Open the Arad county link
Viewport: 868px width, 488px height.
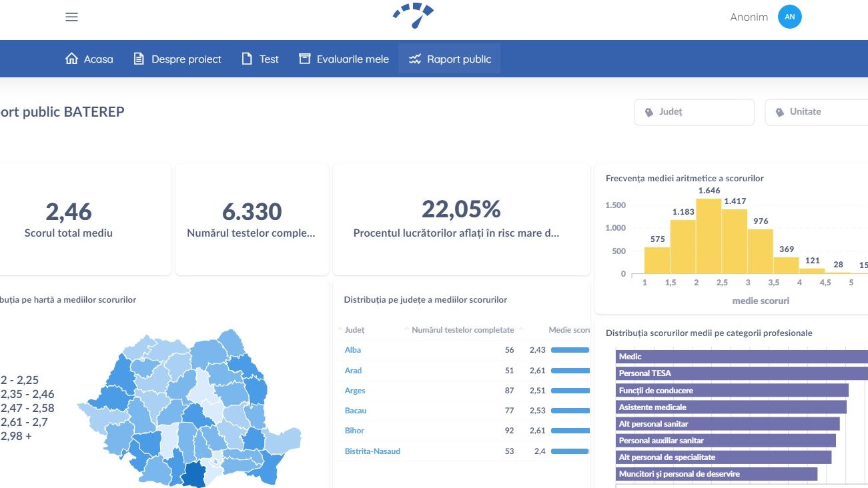(x=353, y=371)
